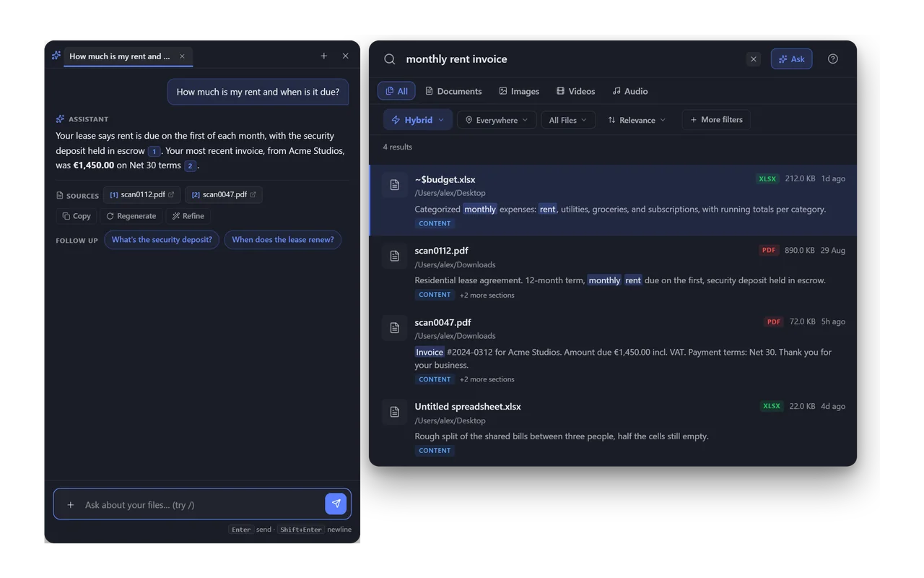Click citation marker 2 in assistant answer
This screenshot has width=924, height=578.
[191, 165]
